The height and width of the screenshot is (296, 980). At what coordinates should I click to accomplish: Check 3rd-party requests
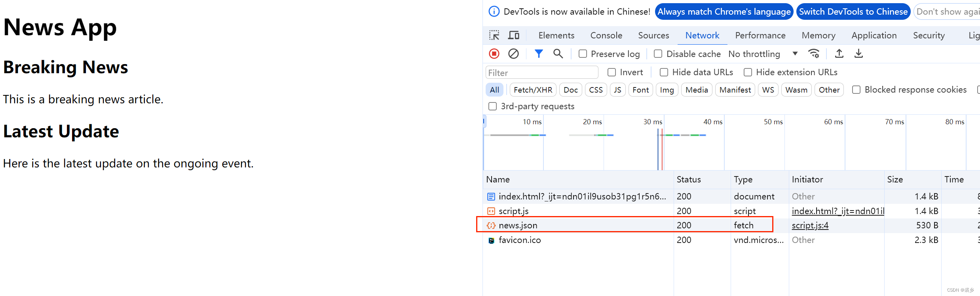tap(493, 106)
